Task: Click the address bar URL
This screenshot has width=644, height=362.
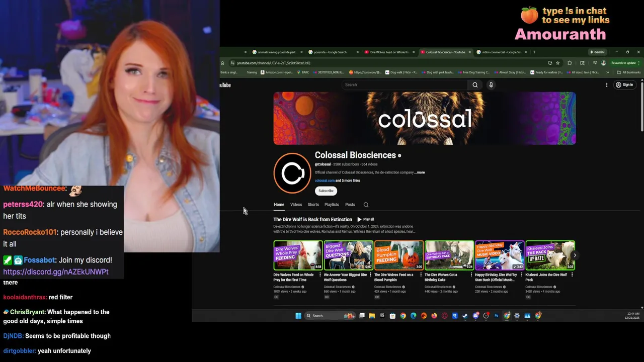Action: [274, 63]
